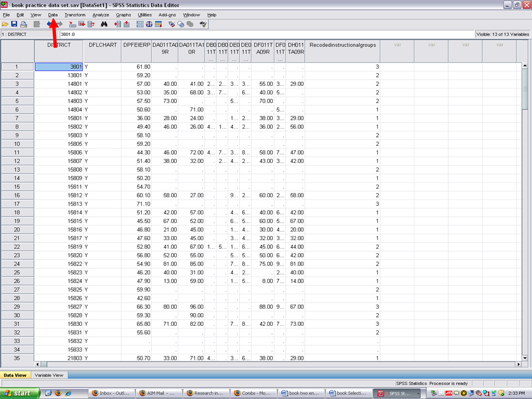Click row number 16 header

coord(17,195)
